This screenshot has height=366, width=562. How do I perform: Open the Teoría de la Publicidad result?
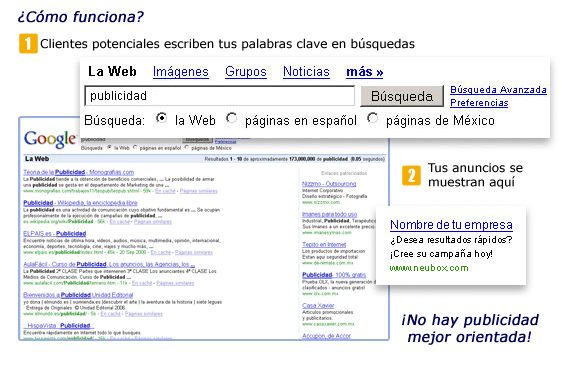pyautogui.click(x=78, y=172)
